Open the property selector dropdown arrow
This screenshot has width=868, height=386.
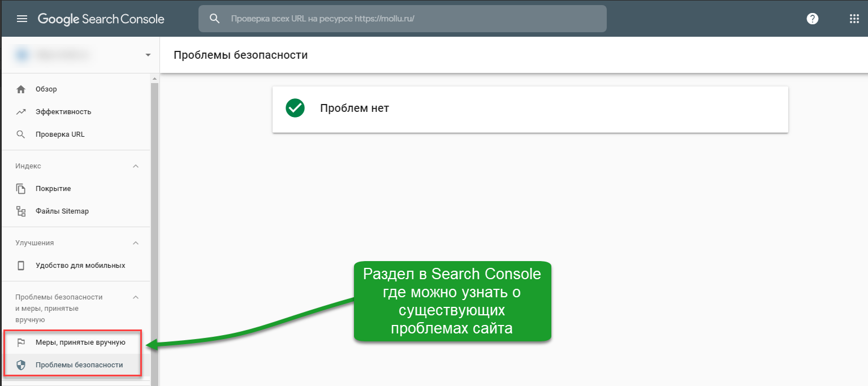tap(148, 55)
